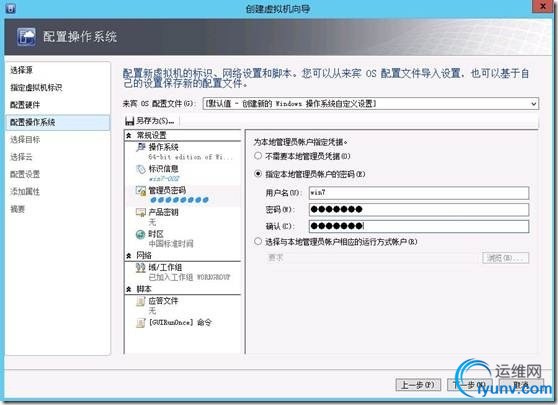
Task: Choose 选择与本地管理员帐户相应的运行方式帐户 radio option
Action: pyautogui.click(x=258, y=242)
